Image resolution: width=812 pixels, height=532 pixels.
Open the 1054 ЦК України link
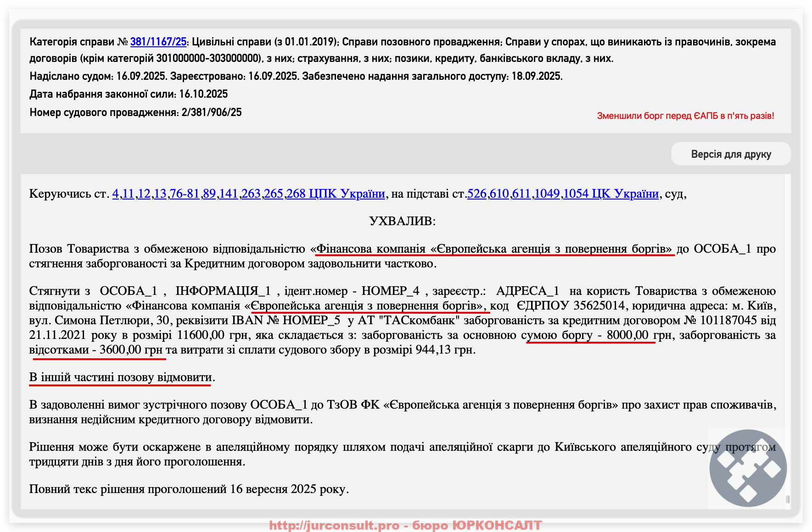611,194
